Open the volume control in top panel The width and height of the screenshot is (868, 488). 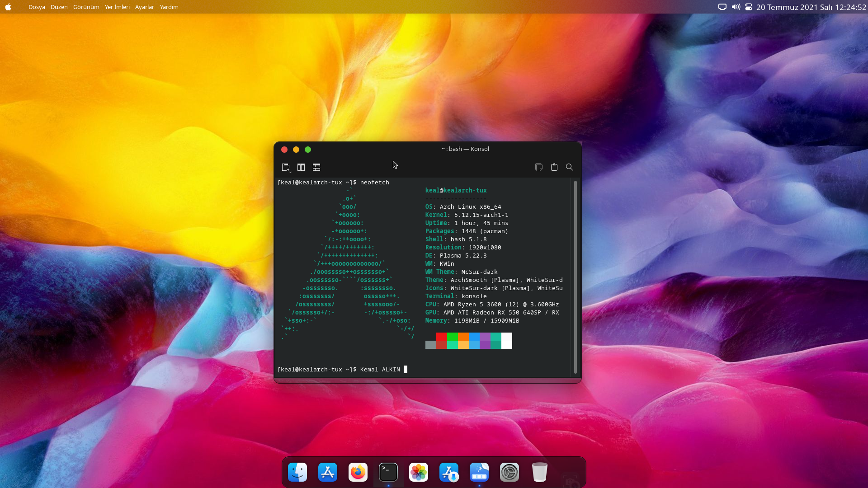pyautogui.click(x=736, y=7)
